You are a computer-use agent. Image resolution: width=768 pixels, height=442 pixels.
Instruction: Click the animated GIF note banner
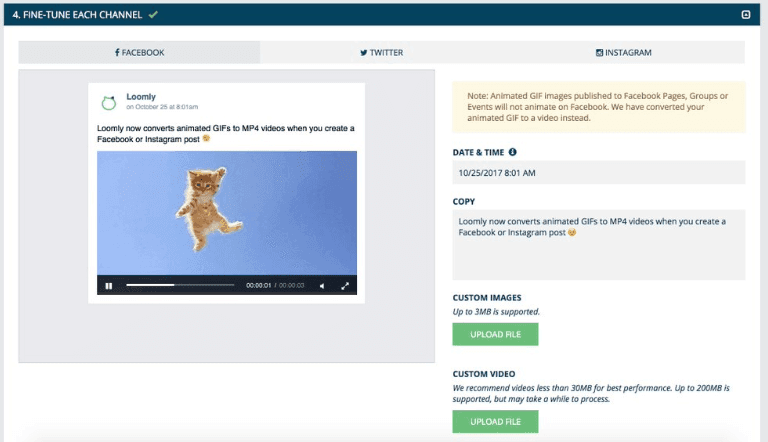[x=599, y=107]
